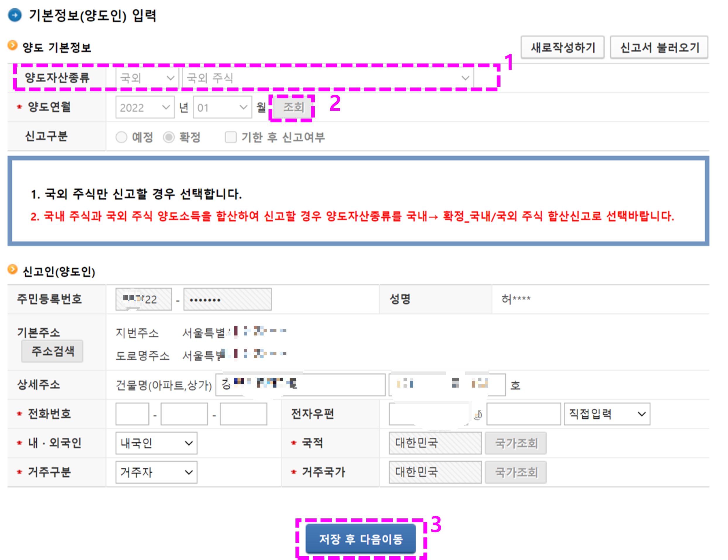Open the 내국인 nationality type dropdown
The image size is (728, 560).
[156, 443]
